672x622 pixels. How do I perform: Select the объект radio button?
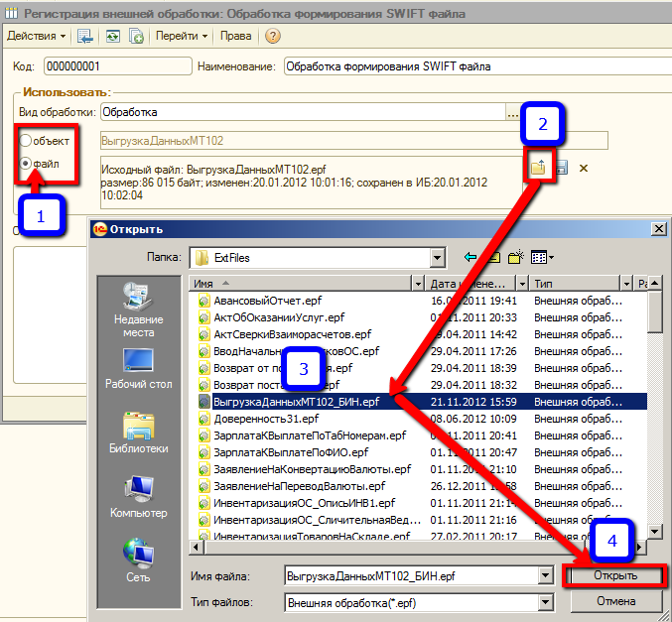coord(27,140)
